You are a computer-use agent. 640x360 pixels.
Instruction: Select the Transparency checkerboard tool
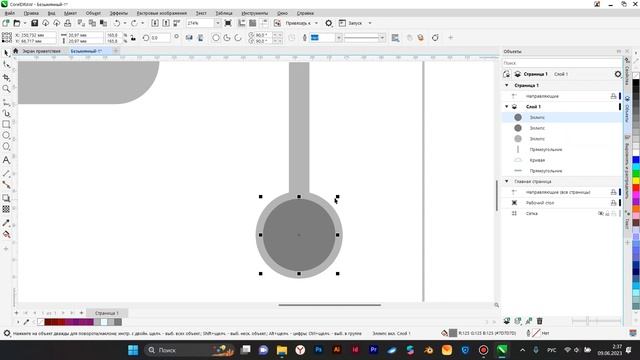(6, 209)
